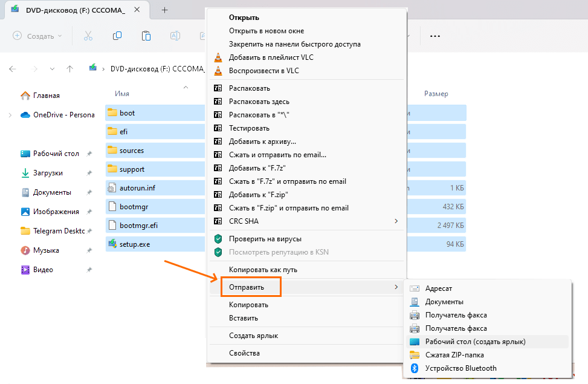The height and width of the screenshot is (384, 588).
Task: Click the pin icon next to Загрузки
Action: [89, 173]
